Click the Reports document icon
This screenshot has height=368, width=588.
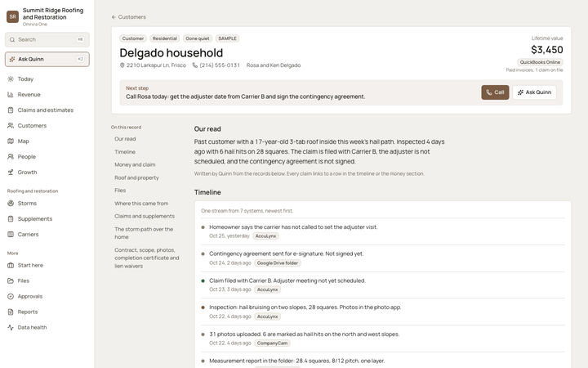point(11,312)
